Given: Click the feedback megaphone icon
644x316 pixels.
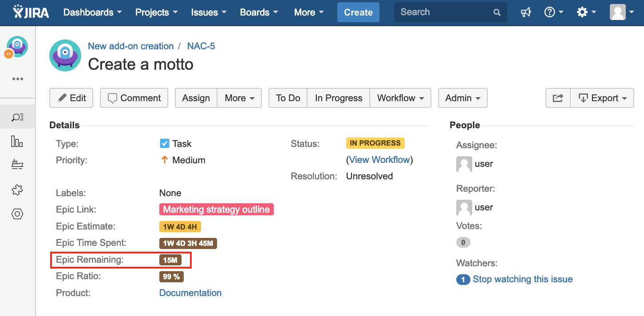Looking at the screenshot, I should pos(526,12).
